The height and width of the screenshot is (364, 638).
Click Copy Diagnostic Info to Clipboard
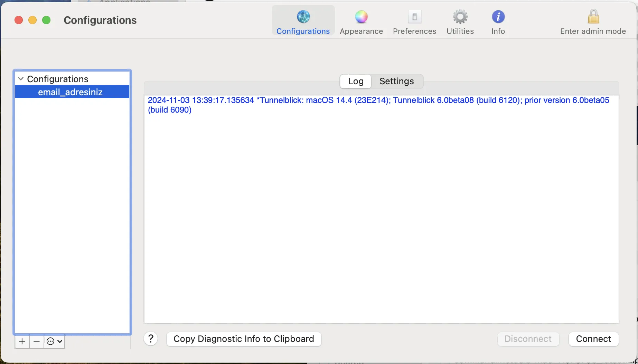(244, 339)
